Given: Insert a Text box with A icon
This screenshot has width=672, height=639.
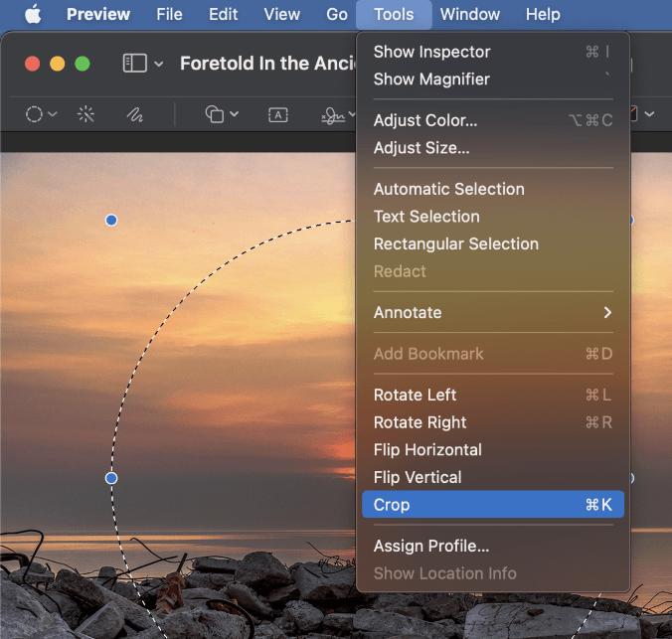Looking at the screenshot, I should tap(278, 115).
